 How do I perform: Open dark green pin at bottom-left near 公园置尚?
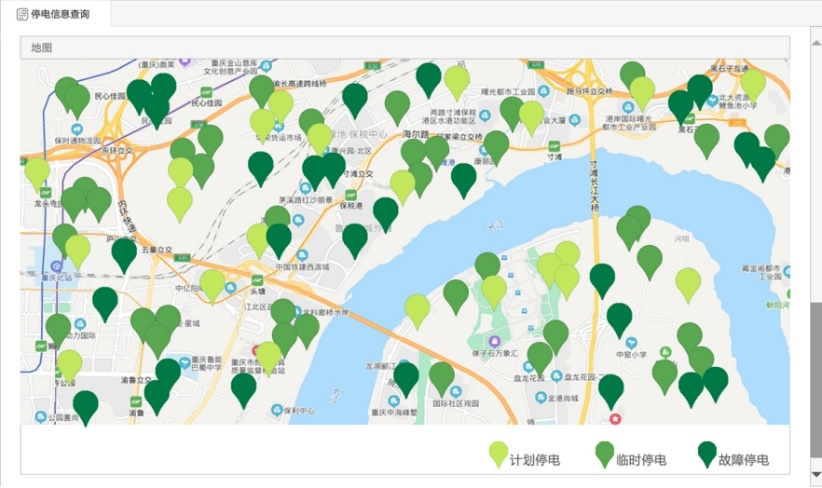pos(86,405)
